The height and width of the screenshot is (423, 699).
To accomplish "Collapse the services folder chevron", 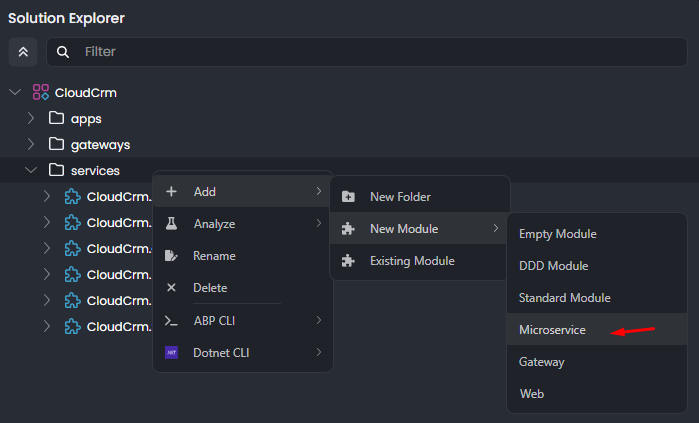I will [31, 171].
